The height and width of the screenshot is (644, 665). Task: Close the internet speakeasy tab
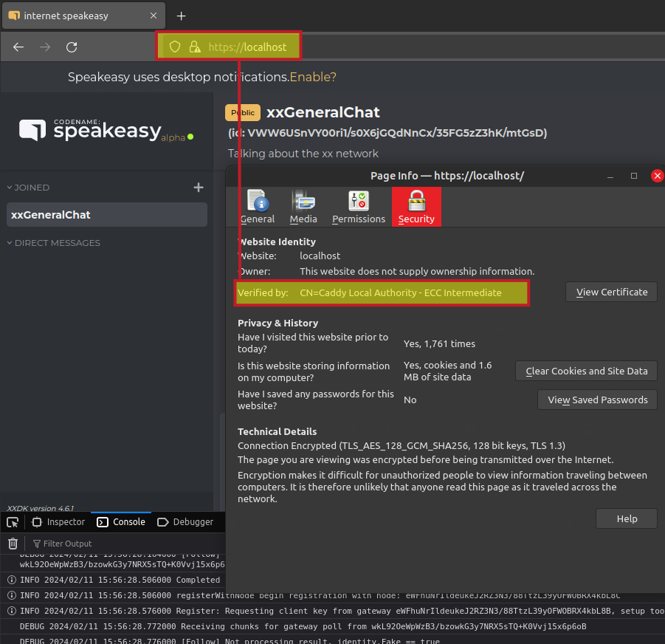point(154,16)
